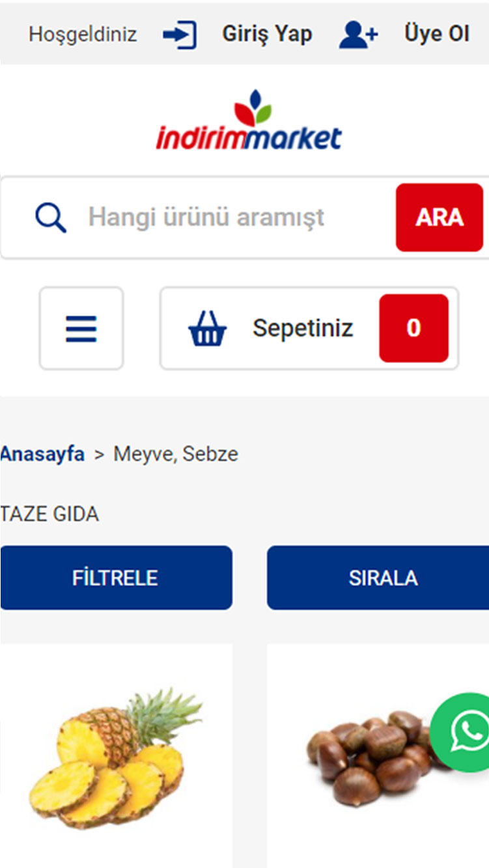The height and width of the screenshot is (868, 489).
Task: Click the add-user icon
Action: point(358,34)
